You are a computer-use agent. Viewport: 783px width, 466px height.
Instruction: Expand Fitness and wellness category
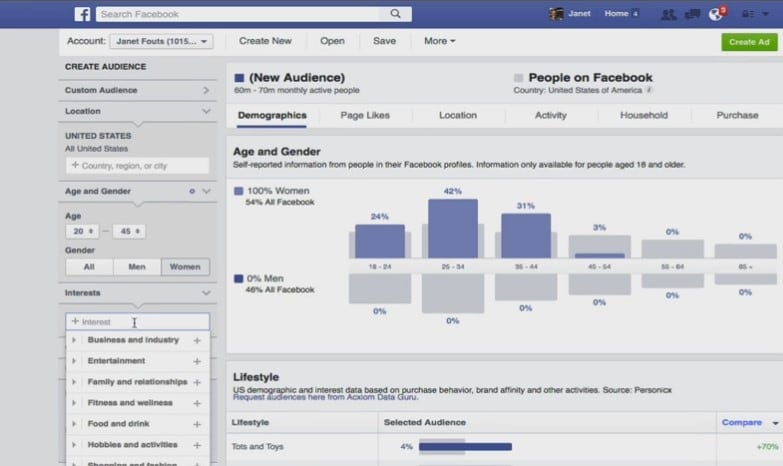point(74,403)
